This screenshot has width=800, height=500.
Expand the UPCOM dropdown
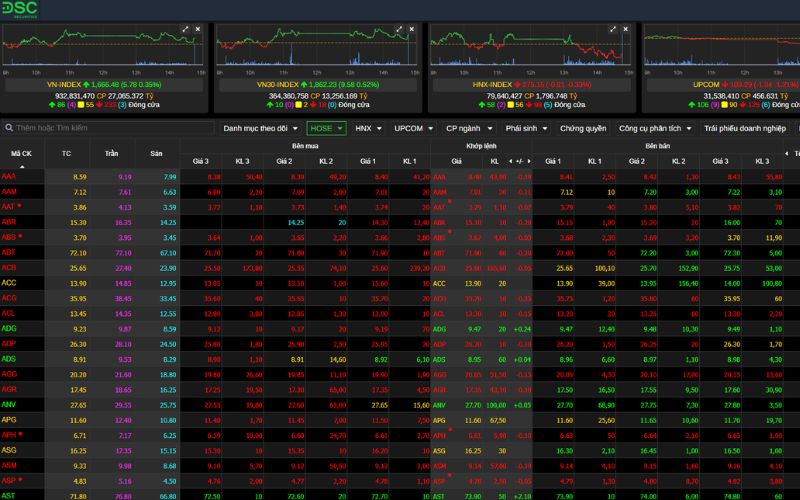click(413, 128)
